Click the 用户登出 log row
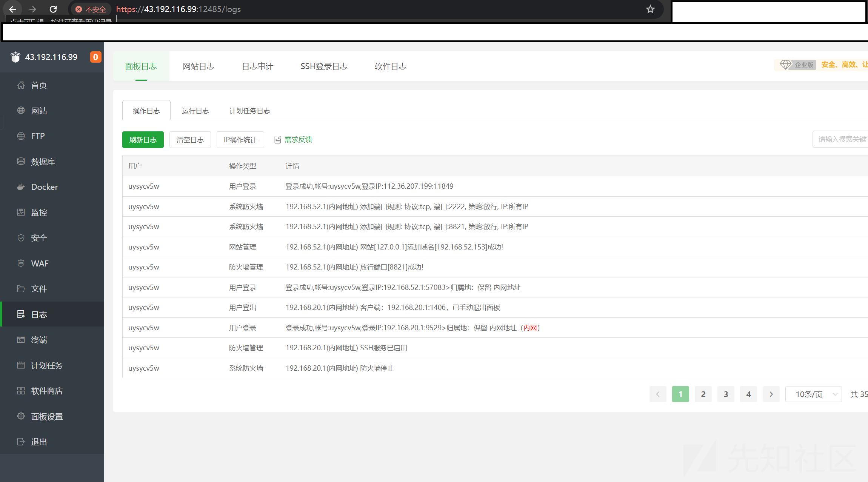The image size is (868, 482). tap(495, 307)
